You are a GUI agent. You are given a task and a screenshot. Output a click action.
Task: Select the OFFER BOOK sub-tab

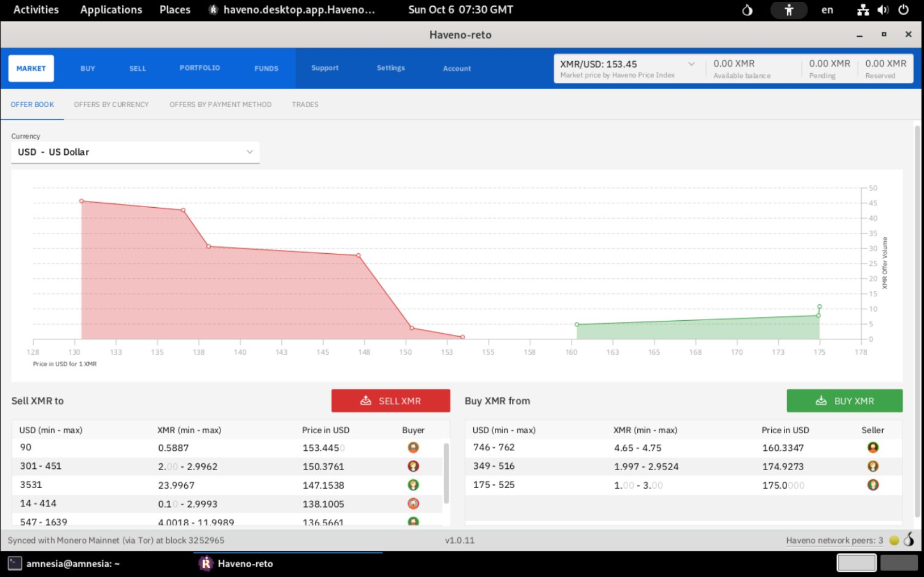pyautogui.click(x=32, y=104)
